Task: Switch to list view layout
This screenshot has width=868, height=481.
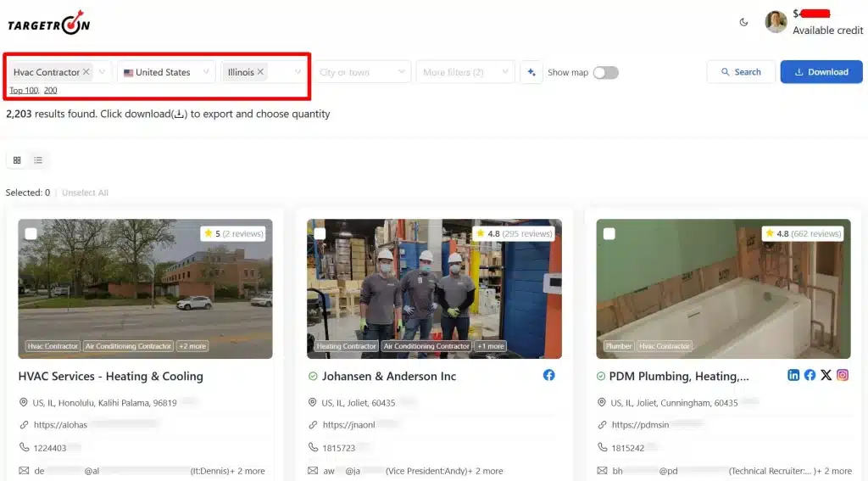Action: point(38,159)
